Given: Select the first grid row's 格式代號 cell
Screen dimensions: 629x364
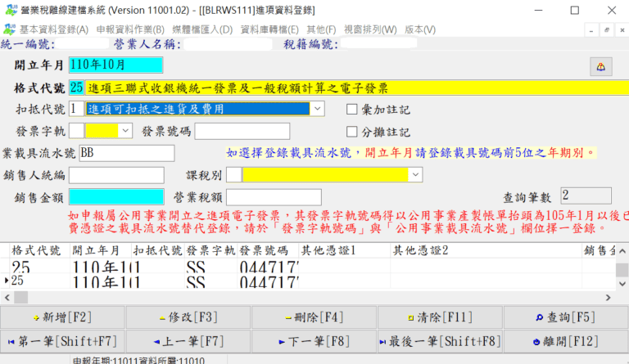Looking at the screenshot, I should (40, 267).
